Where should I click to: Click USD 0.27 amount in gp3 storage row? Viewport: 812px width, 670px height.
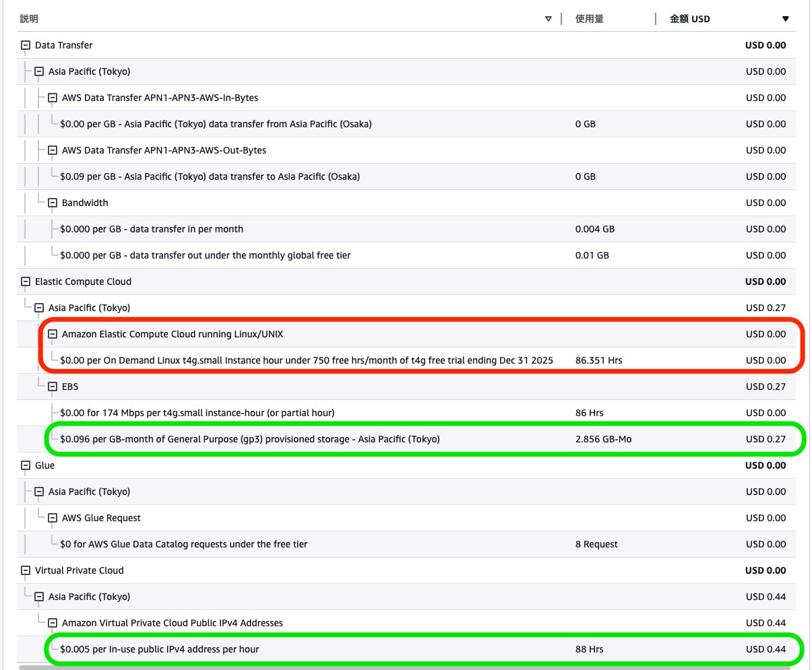[x=766, y=439]
